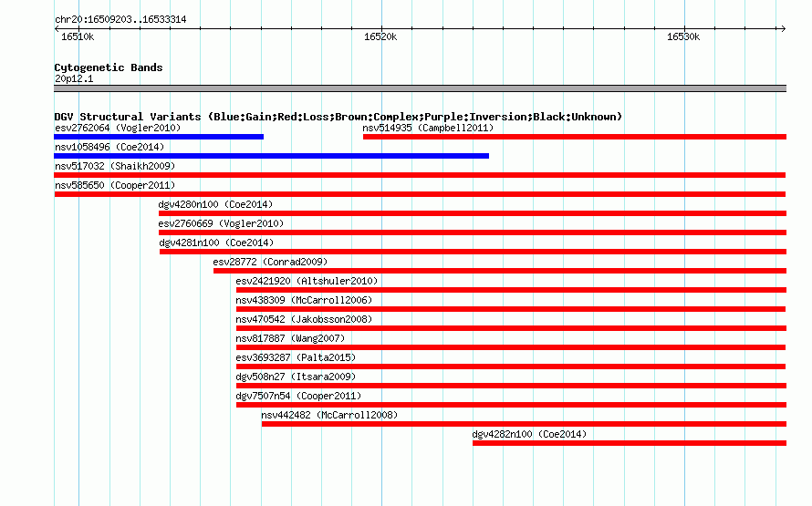Click the nsv817887 (Wang2007) label
The width and height of the screenshot is (812, 506).
290,338
